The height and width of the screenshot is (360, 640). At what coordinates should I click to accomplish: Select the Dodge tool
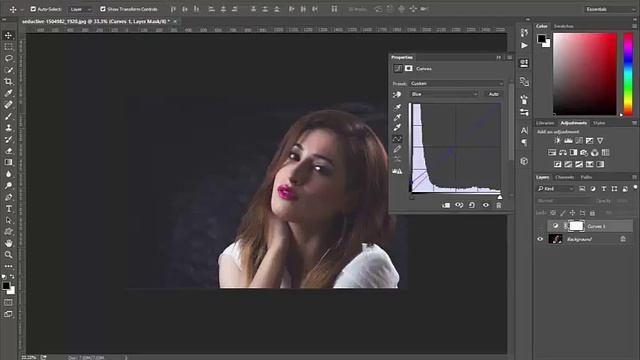8,186
